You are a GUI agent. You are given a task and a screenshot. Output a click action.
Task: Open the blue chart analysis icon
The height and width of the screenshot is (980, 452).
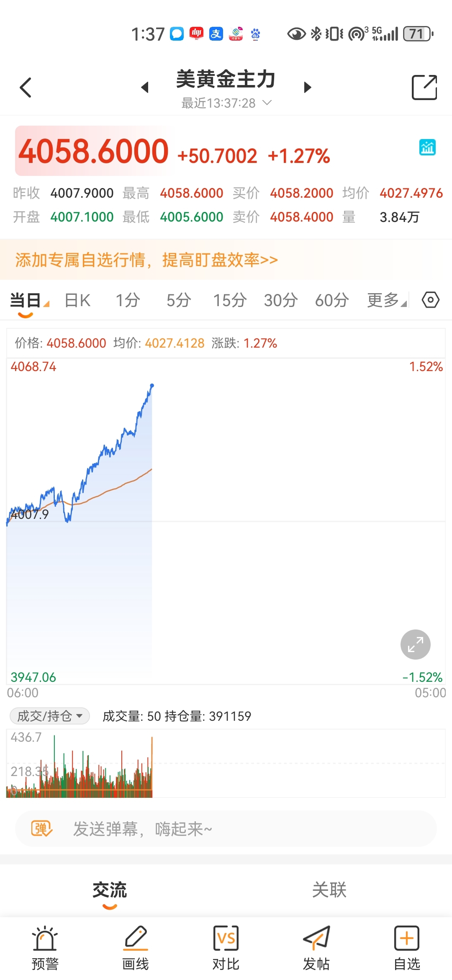pos(427,147)
